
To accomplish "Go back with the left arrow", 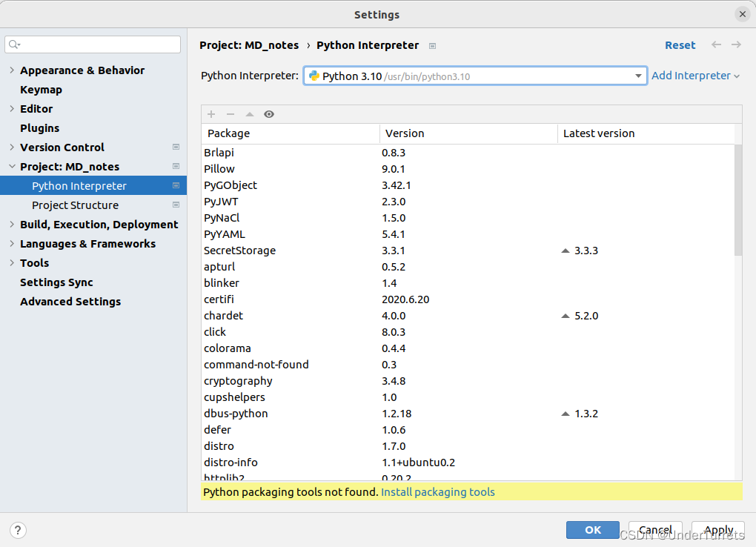I will (717, 45).
